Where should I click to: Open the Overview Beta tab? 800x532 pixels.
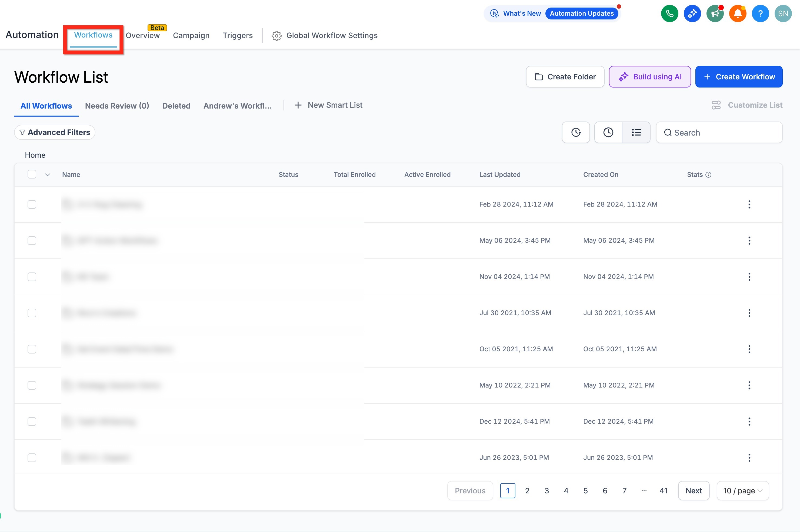[143, 36]
